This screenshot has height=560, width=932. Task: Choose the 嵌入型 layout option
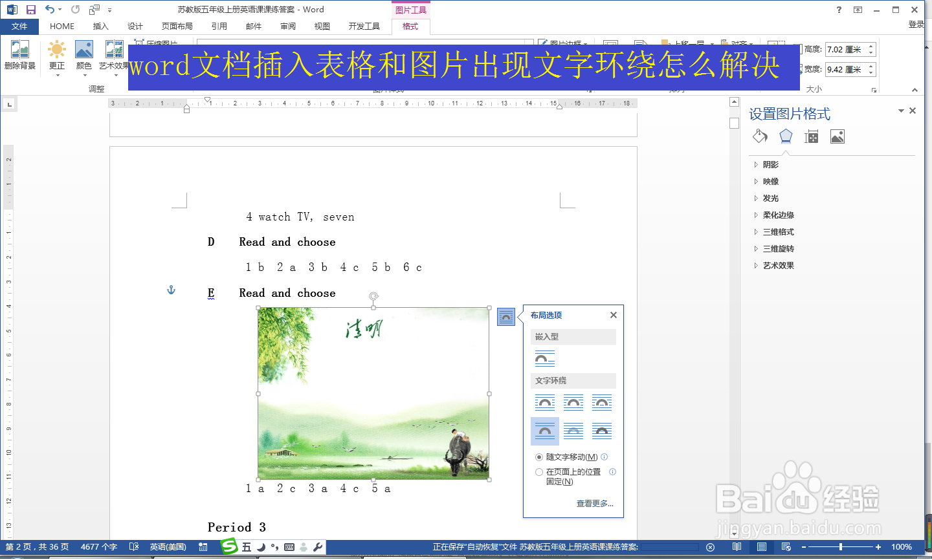[544, 358]
